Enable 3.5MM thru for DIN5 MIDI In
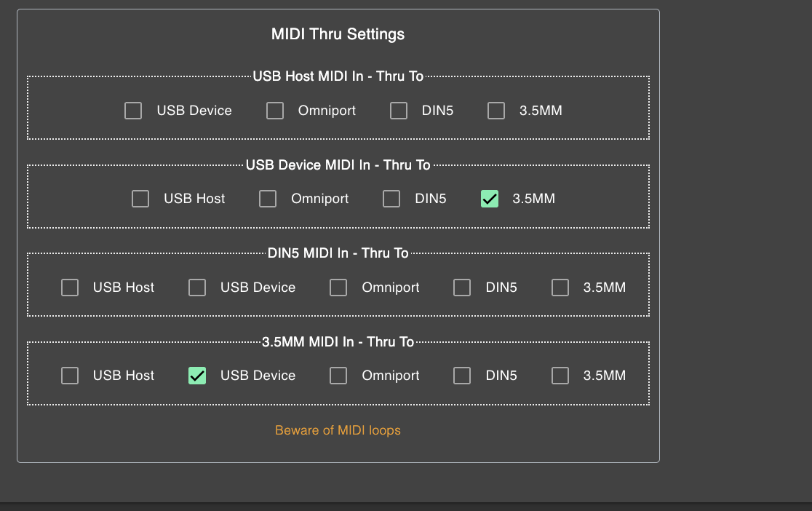 pyautogui.click(x=560, y=288)
